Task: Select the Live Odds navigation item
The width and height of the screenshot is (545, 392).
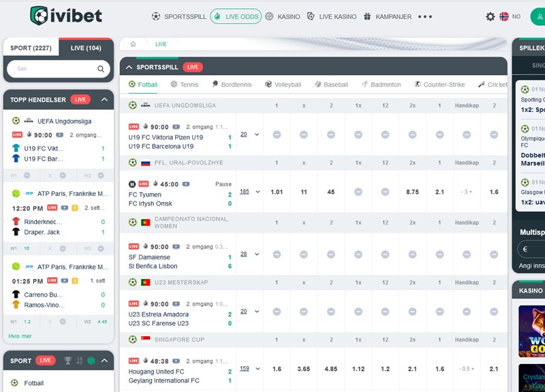Action: [x=236, y=16]
